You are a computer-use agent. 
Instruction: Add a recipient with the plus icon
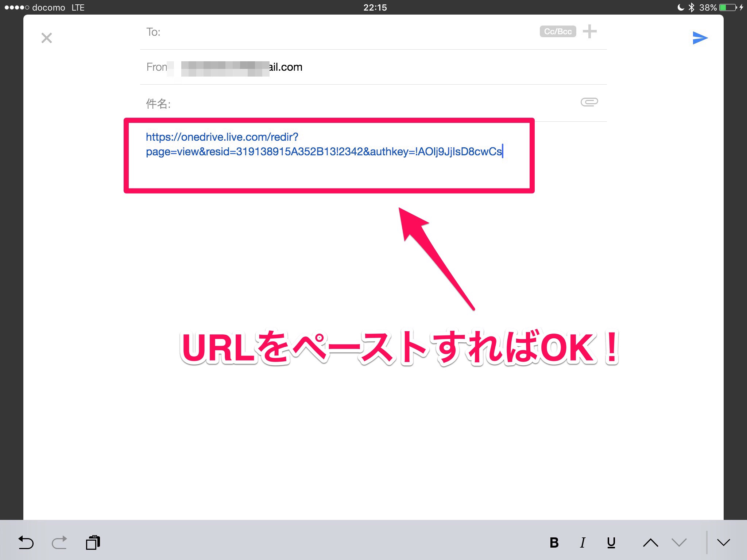coord(589,32)
